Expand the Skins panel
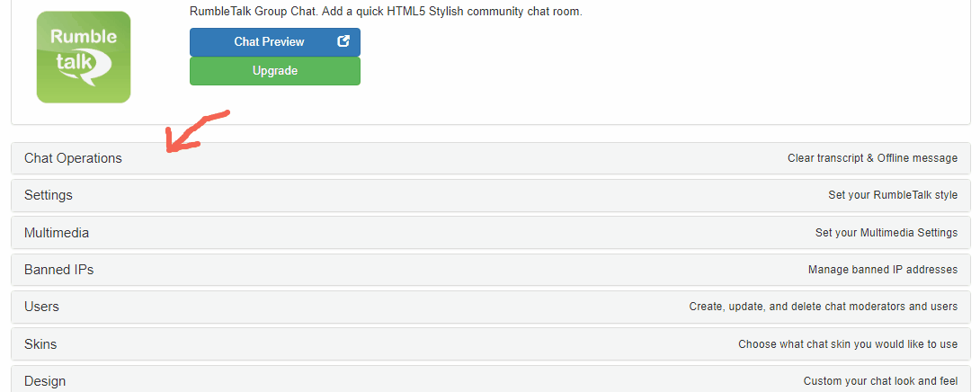This screenshot has width=980, height=392. pyautogui.click(x=40, y=344)
